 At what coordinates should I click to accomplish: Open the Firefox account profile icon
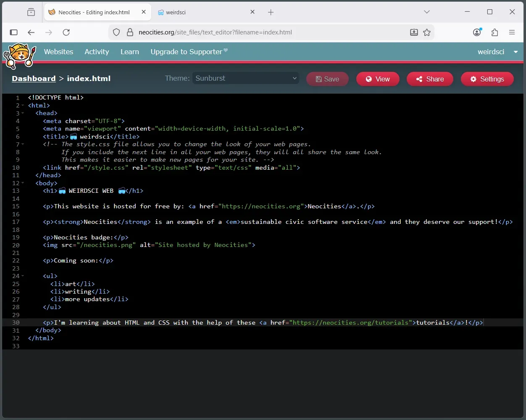[x=477, y=32]
